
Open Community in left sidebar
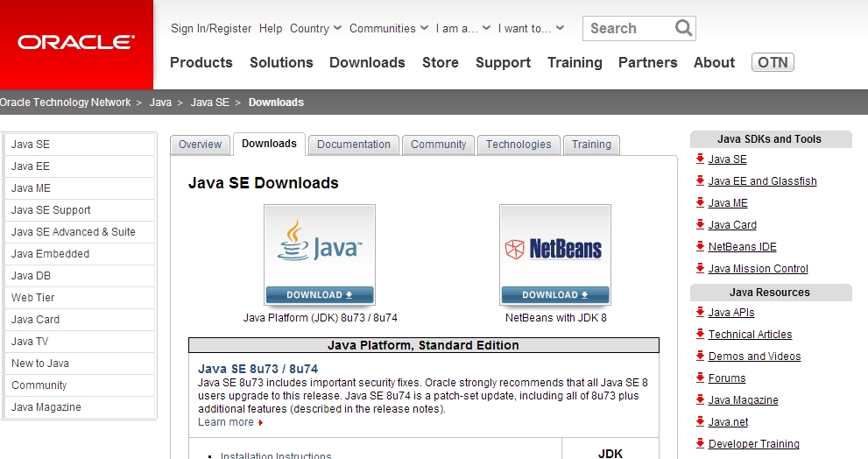click(x=79, y=385)
